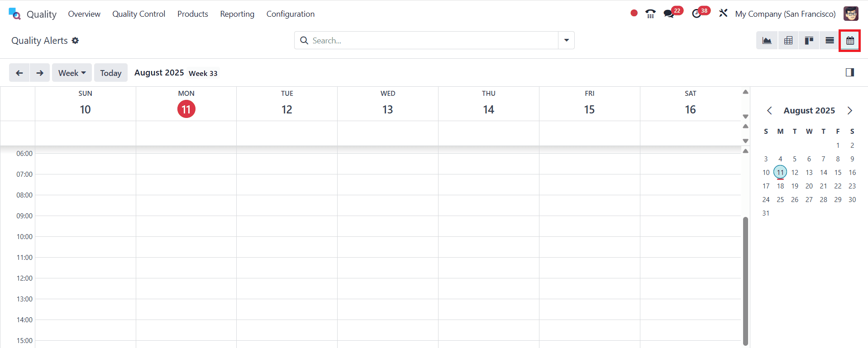Click the calendar vertical scrollbar thumb
This screenshot has width=868, height=348.
(x=745, y=281)
